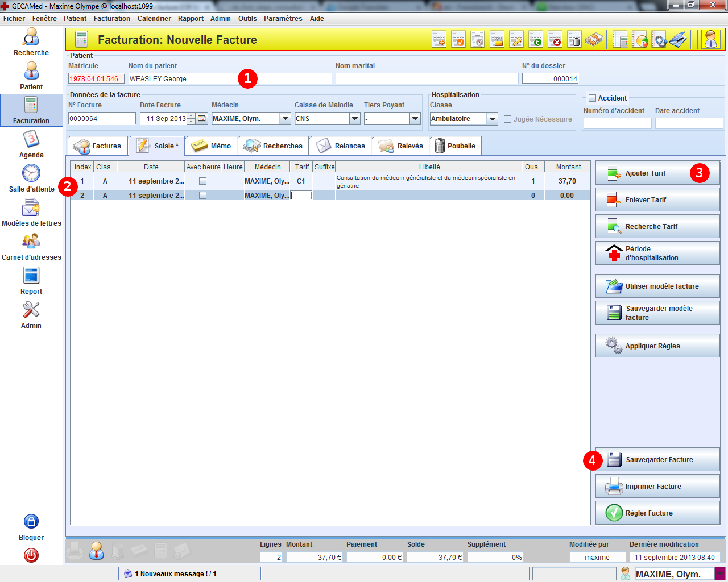This screenshot has height=582, width=728.
Task: Expand the Caisse de Maladie dropdown
Action: tap(354, 119)
